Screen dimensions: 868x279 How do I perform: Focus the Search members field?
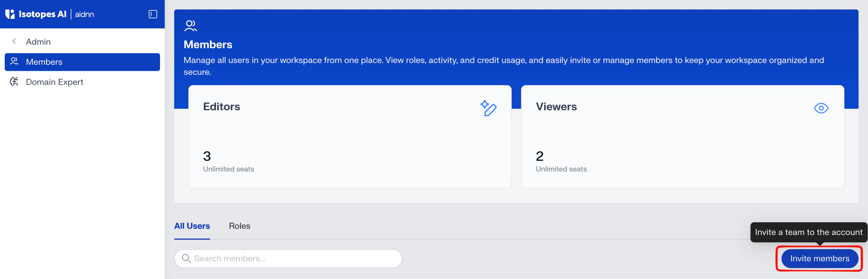click(288, 259)
